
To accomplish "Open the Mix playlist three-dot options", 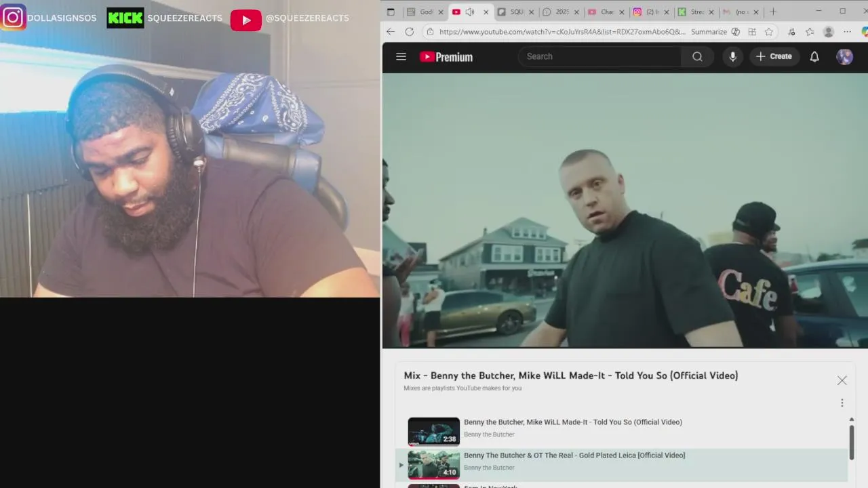I will (x=842, y=403).
